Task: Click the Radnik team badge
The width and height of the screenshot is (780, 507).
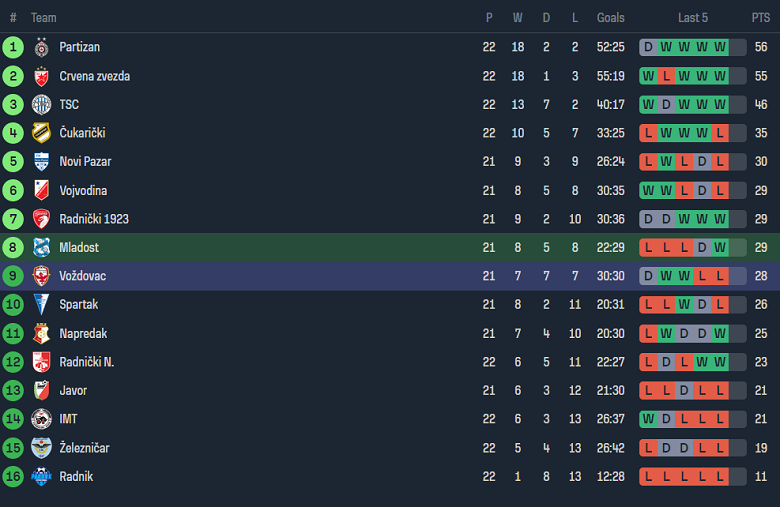Action: [41, 477]
